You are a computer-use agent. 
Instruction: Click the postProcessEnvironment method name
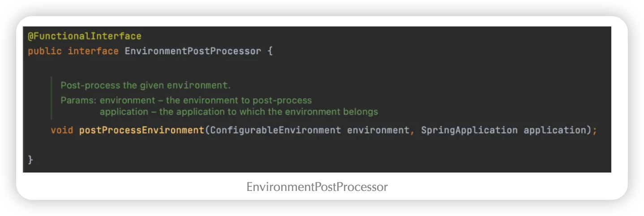(142, 130)
